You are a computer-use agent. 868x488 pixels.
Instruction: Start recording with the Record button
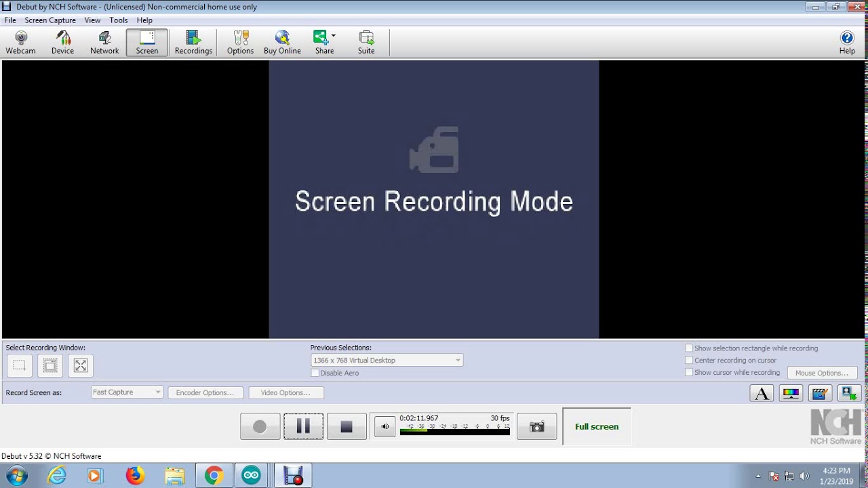(260, 426)
